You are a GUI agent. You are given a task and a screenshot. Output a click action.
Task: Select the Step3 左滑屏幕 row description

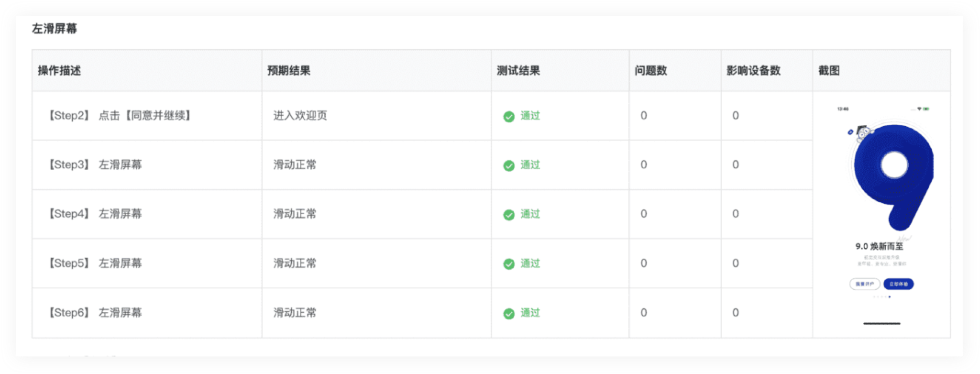tap(95, 165)
